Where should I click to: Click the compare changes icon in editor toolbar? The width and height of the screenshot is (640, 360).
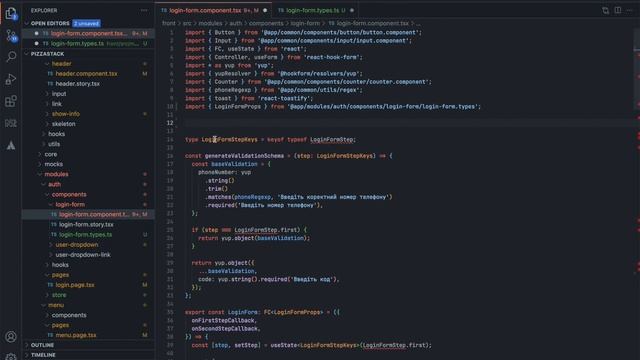[x=605, y=10]
